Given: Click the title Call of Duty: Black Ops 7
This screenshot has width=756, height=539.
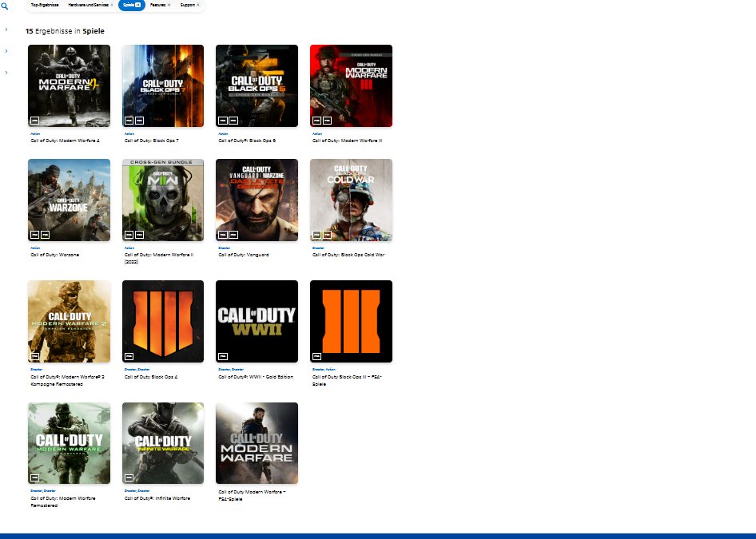Looking at the screenshot, I should [151, 141].
